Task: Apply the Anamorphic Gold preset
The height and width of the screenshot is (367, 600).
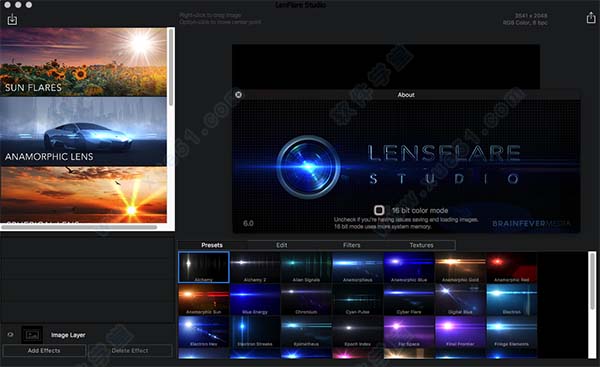Action: (460, 267)
